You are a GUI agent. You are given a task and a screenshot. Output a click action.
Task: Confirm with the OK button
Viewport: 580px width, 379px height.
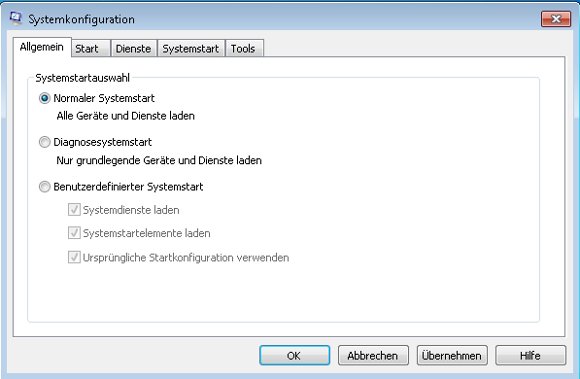pyautogui.click(x=294, y=355)
